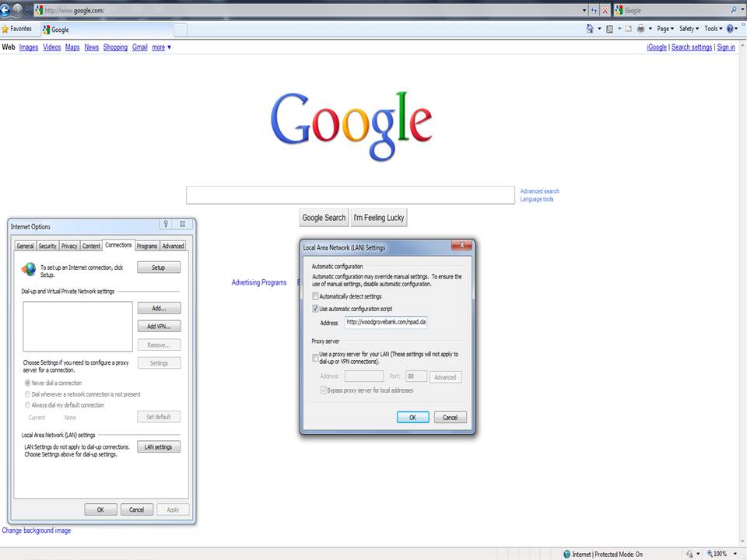Switch to the General tab
The image size is (747, 560).
coord(25,247)
